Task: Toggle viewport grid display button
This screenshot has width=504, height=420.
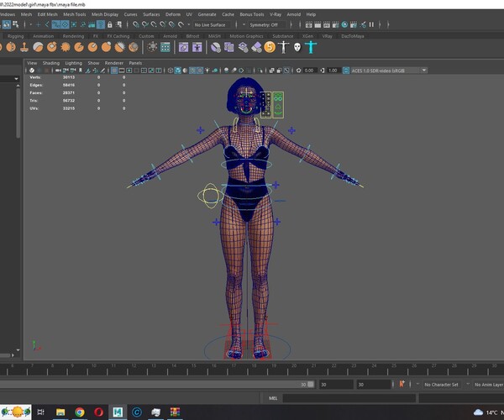Action: coord(114,71)
